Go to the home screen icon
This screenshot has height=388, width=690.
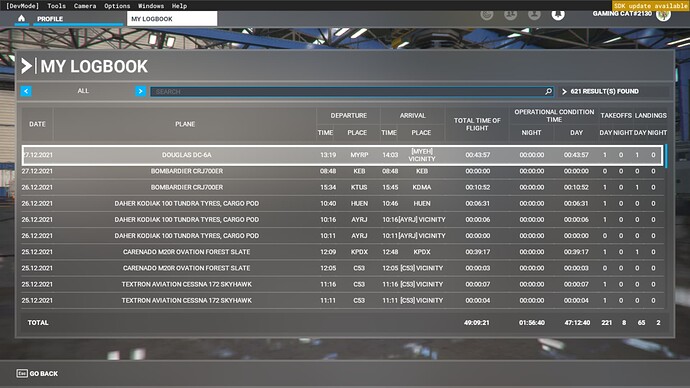click(x=21, y=18)
